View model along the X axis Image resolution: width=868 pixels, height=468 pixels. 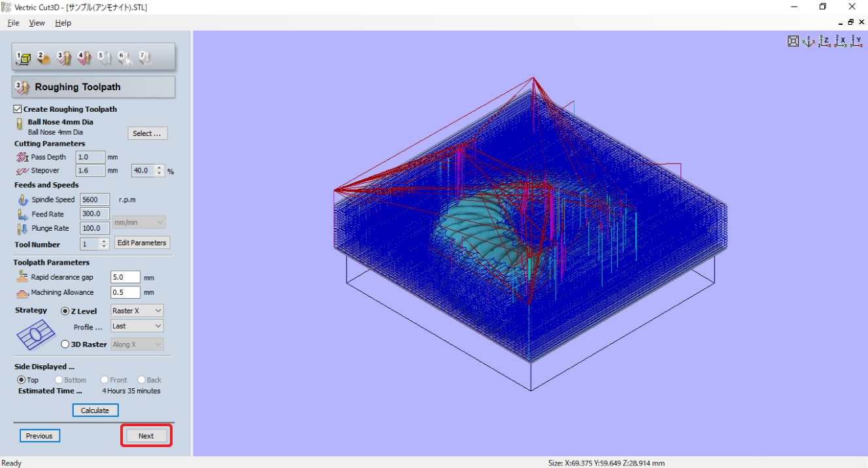841,41
